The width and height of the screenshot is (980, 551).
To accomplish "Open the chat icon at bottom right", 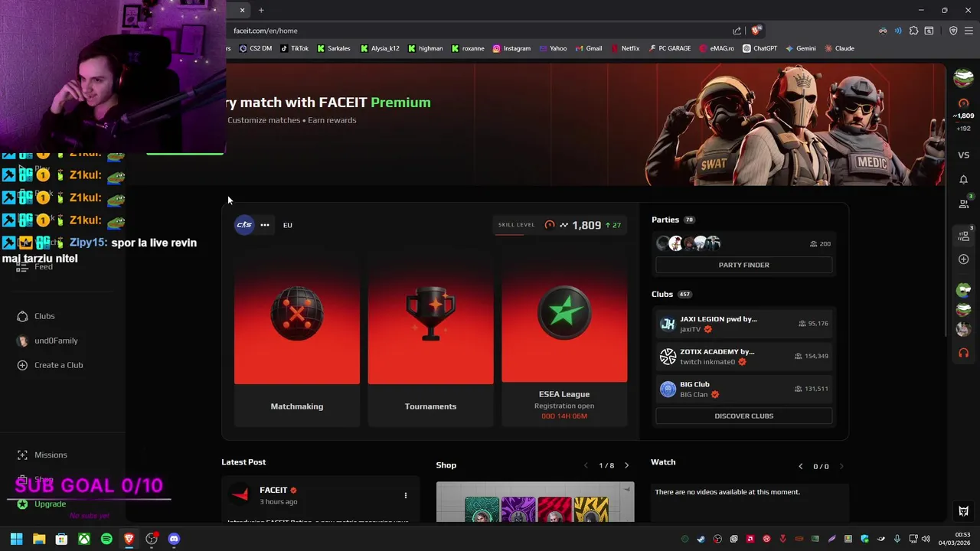I will [x=963, y=511].
